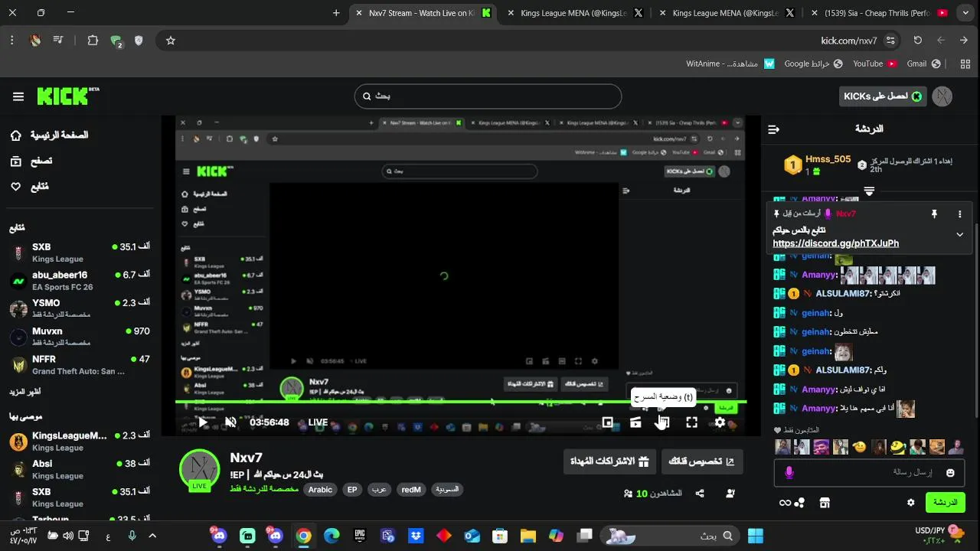Open the user profile avatar in header
Screen dimensions: 980x551
click(942, 96)
